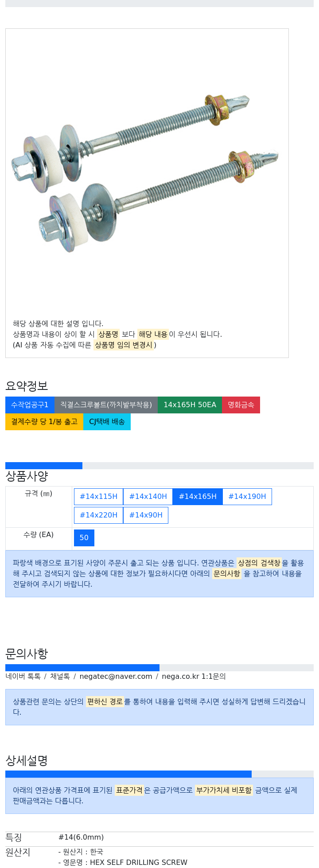Choose the #14x140H size option
Screen dimensions: 319x868
pyautogui.click(x=148, y=497)
